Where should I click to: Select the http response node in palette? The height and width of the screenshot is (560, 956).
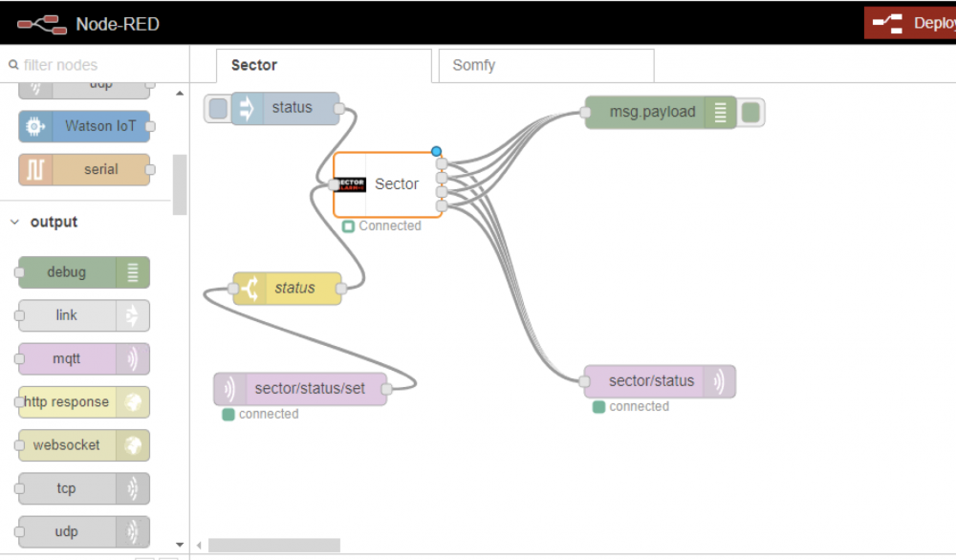84,402
